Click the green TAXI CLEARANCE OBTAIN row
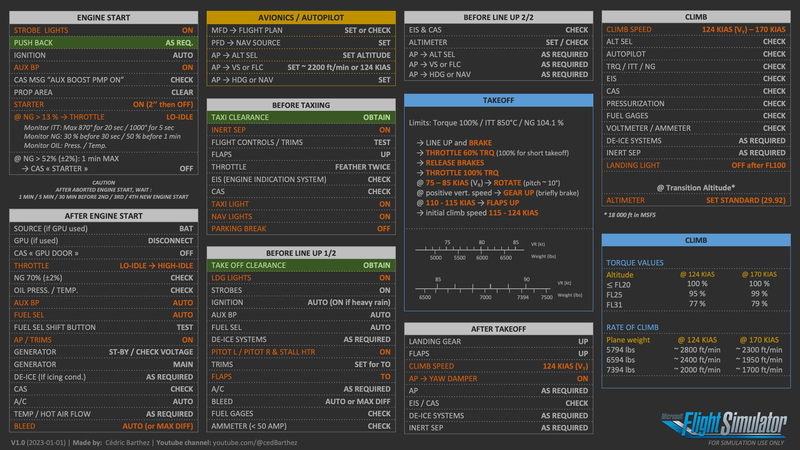 pos(299,117)
